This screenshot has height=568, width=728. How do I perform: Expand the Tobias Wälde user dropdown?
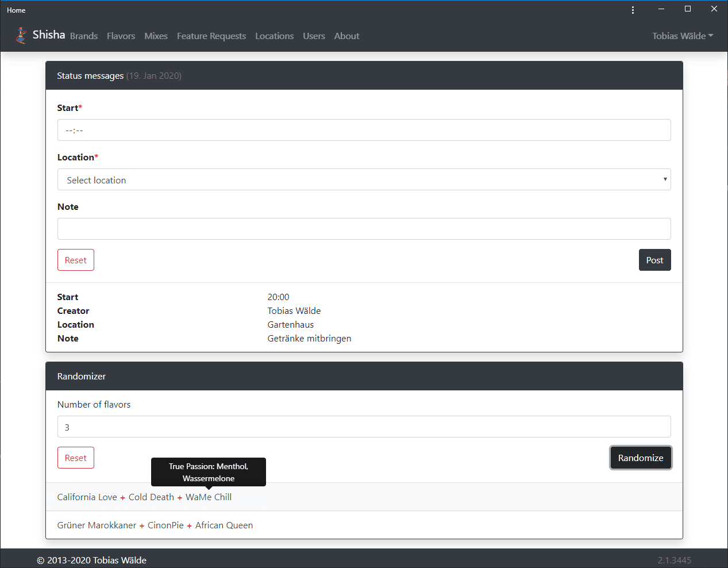(x=683, y=36)
